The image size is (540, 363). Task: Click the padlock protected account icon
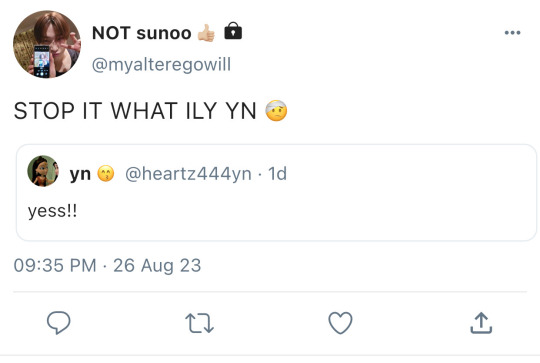point(233,31)
